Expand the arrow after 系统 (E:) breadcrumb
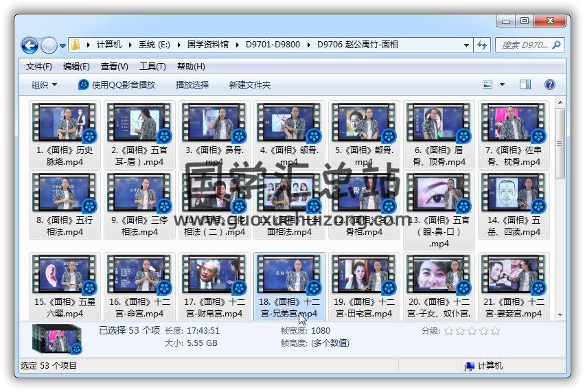Screen dimensions: 585x392 pos(179,45)
